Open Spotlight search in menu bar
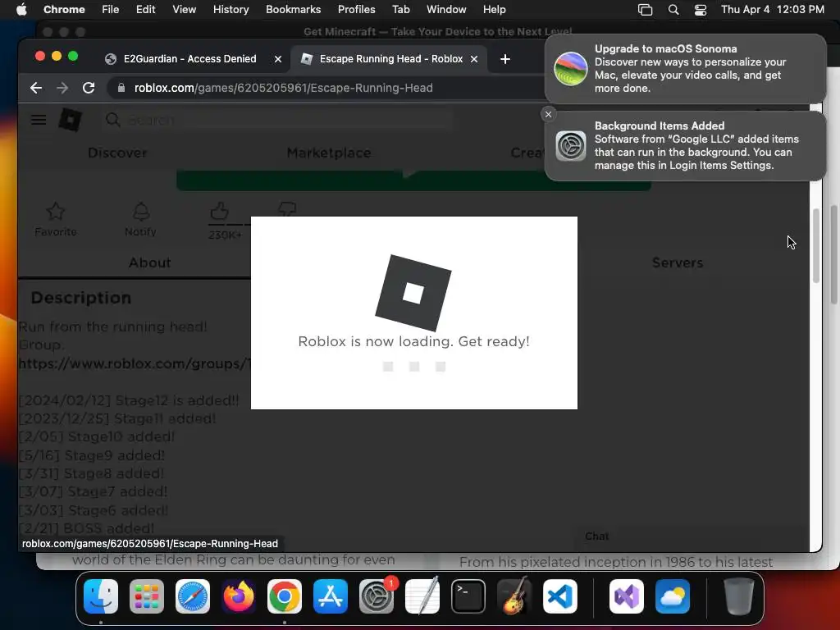The width and height of the screenshot is (840, 630). [x=673, y=10]
